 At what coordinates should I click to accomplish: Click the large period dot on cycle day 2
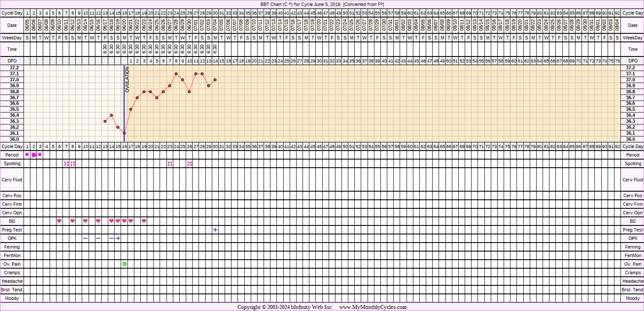(x=34, y=155)
